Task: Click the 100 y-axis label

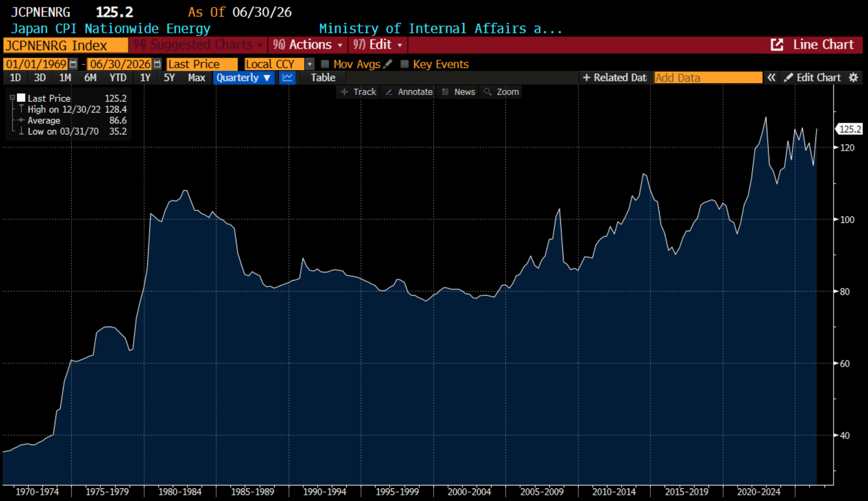Action: click(847, 220)
